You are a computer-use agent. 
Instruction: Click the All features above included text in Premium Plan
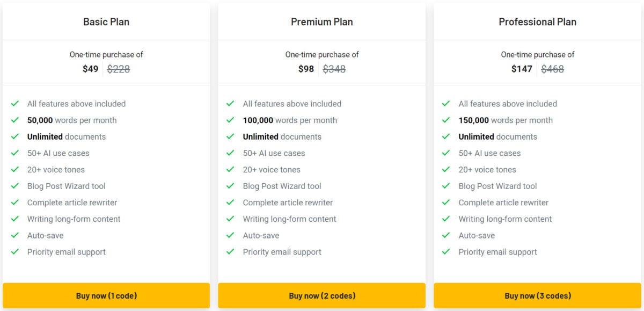pos(292,104)
